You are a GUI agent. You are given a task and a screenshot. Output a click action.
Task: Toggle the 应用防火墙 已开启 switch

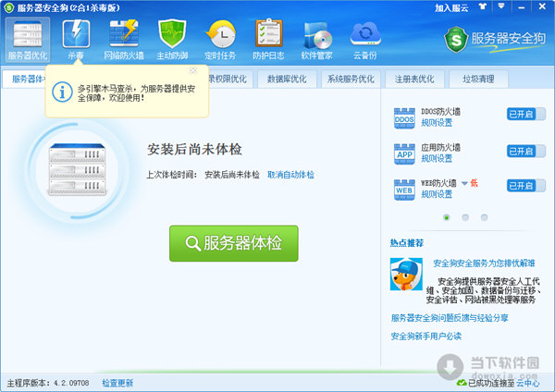pyautogui.click(x=526, y=151)
